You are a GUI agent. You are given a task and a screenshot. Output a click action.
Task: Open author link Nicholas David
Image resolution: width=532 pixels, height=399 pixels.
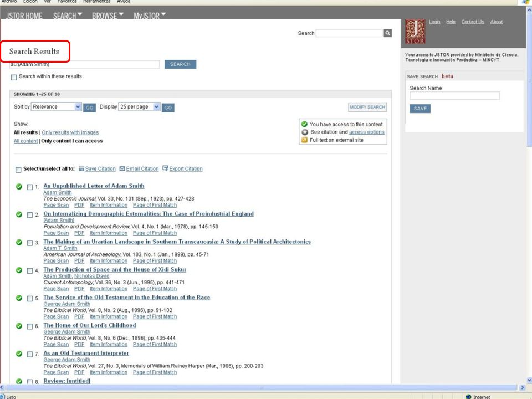[91, 276]
